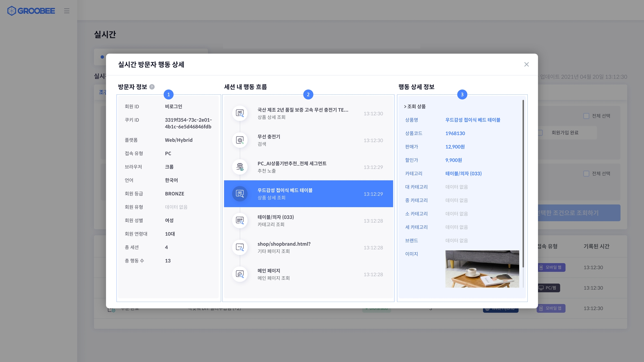The width and height of the screenshot is (644, 362).
Task: Open the hamburger menu beside the GROOBEE logo
Action: pos(67,11)
